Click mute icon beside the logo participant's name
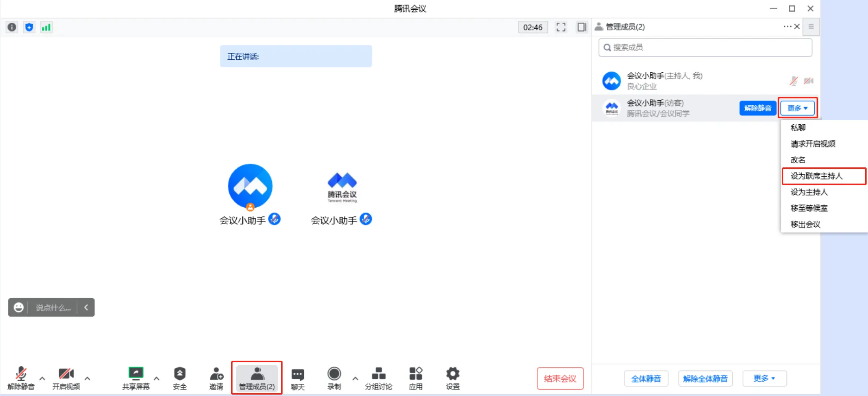This screenshot has width=868, height=396. click(366, 219)
